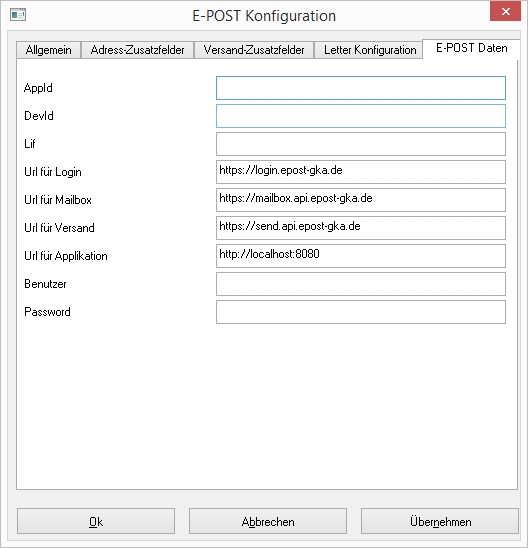The height and width of the screenshot is (548, 528).
Task: Place cursor in the Lif field
Action: [361, 144]
